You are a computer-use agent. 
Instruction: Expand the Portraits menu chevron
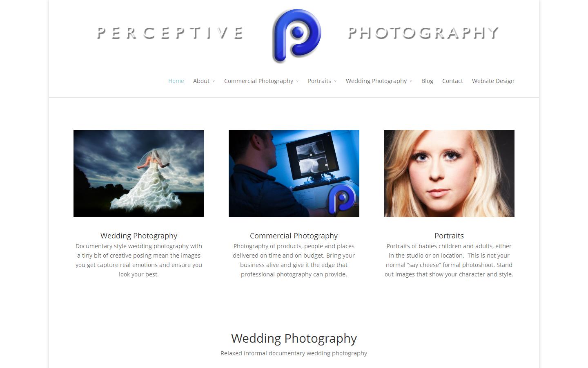coord(335,81)
